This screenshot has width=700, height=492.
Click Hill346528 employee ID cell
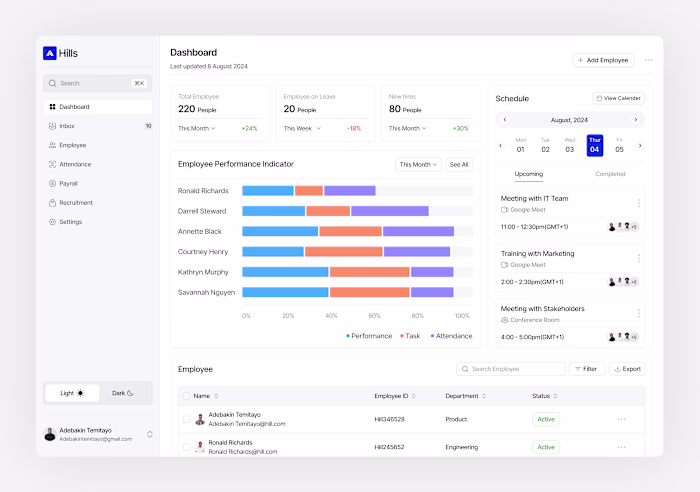click(x=389, y=419)
